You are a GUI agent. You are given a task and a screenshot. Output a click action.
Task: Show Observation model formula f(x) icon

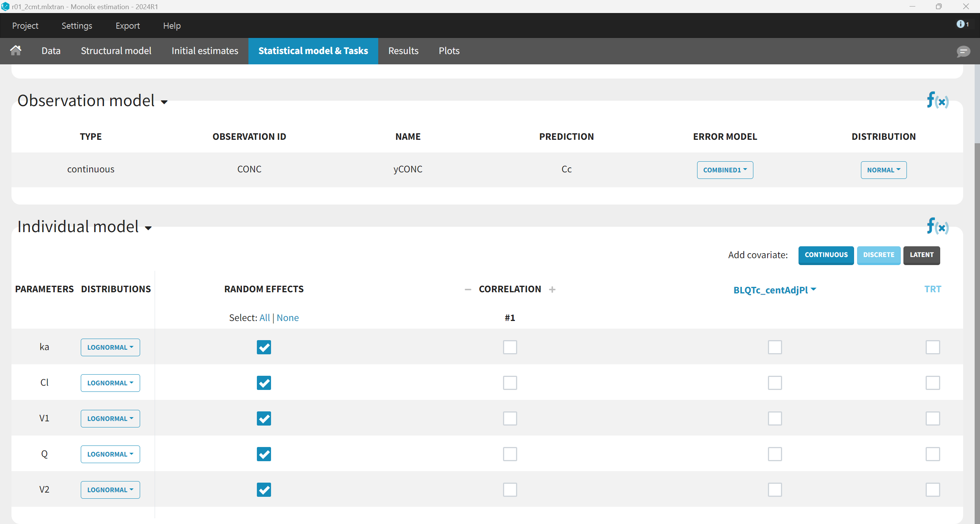[937, 100]
